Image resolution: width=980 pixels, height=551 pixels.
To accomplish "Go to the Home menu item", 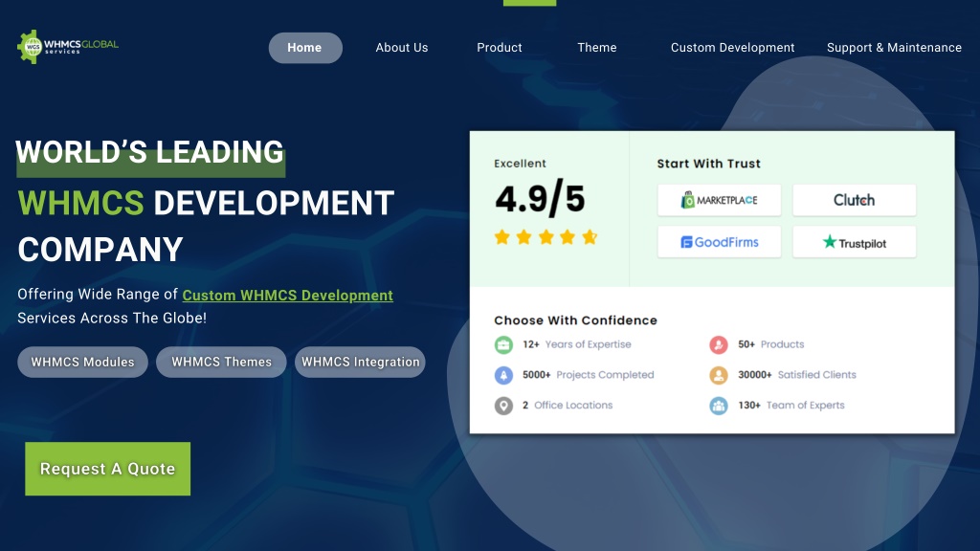I will coord(305,48).
